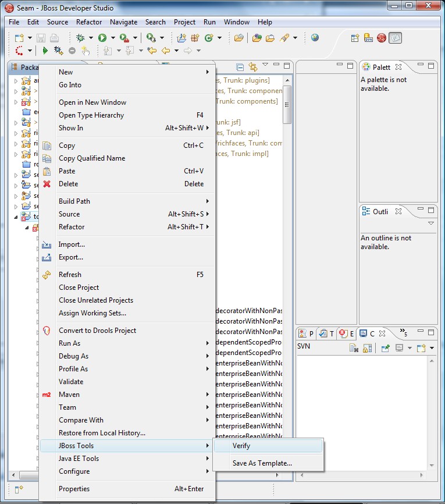The width and height of the screenshot is (445, 504).
Task: Click the New wizard toolbar icon
Action: click(19, 38)
